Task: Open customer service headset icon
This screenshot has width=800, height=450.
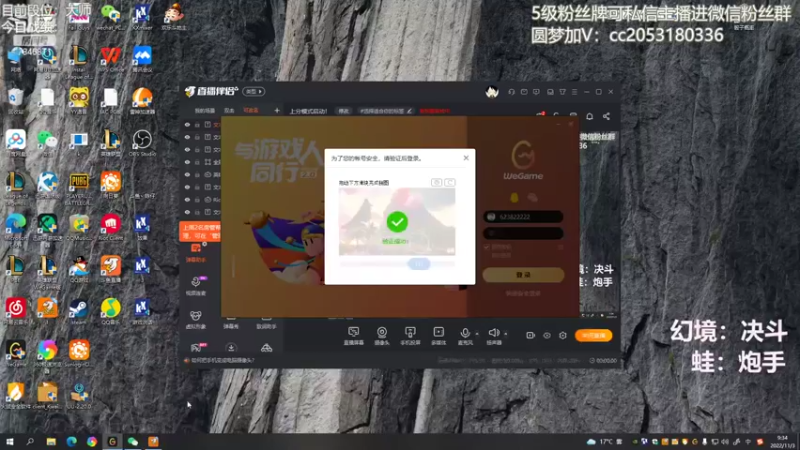Action: point(511,92)
